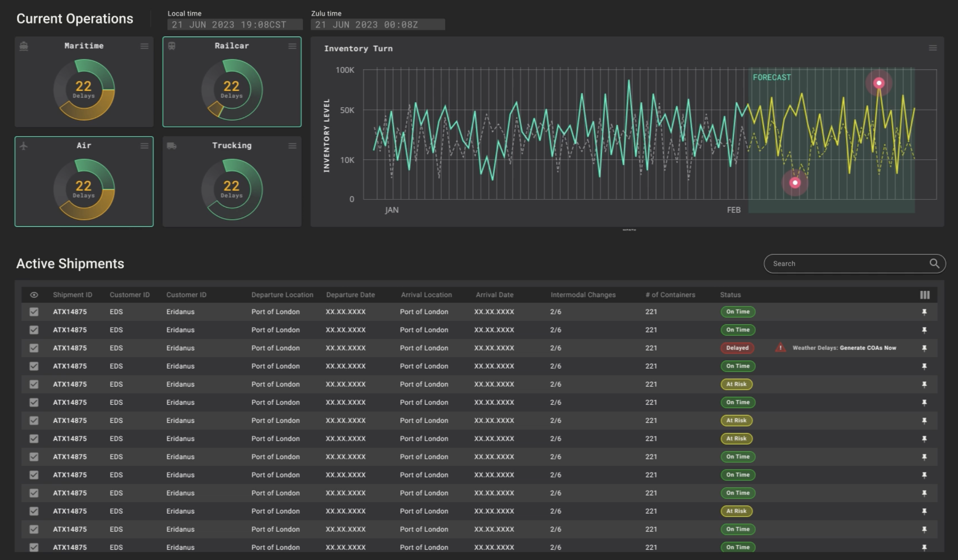Image resolution: width=958 pixels, height=560 pixels.
Task: Sort by Intermodal Changes column header
Action: [x=583, y=295]
